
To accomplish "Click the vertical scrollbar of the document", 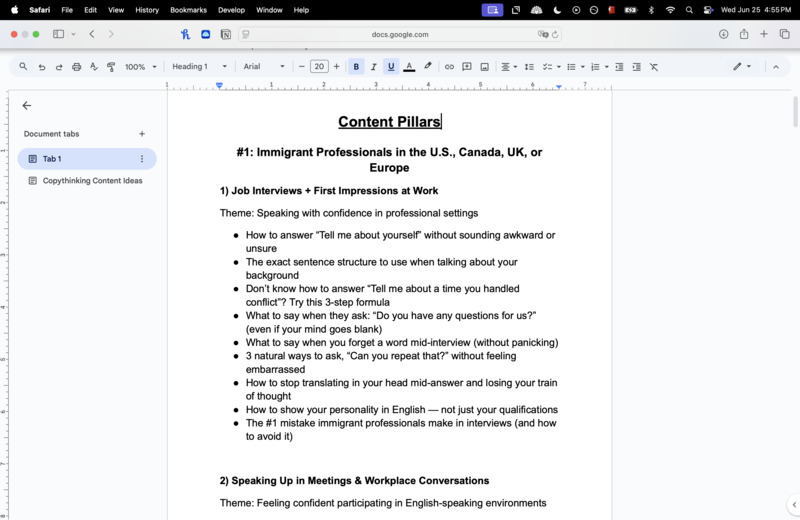I will click(x=795, y=111).
